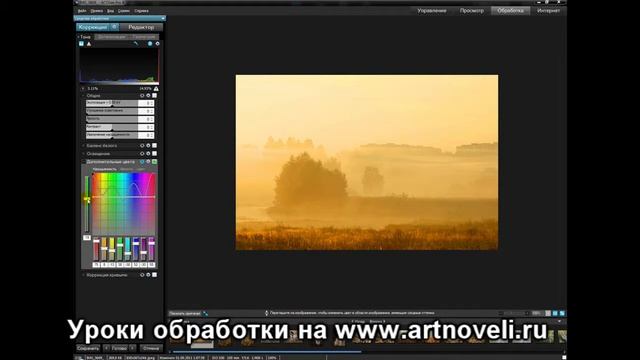Toggle the Общие group checkbox
640x360 pixels.
click(154, 96)
